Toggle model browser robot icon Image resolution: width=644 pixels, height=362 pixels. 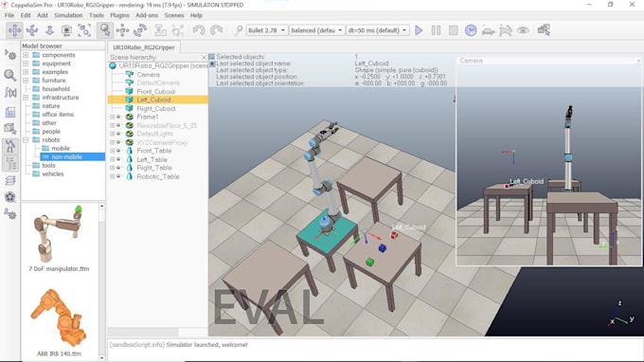click(10, 146)
